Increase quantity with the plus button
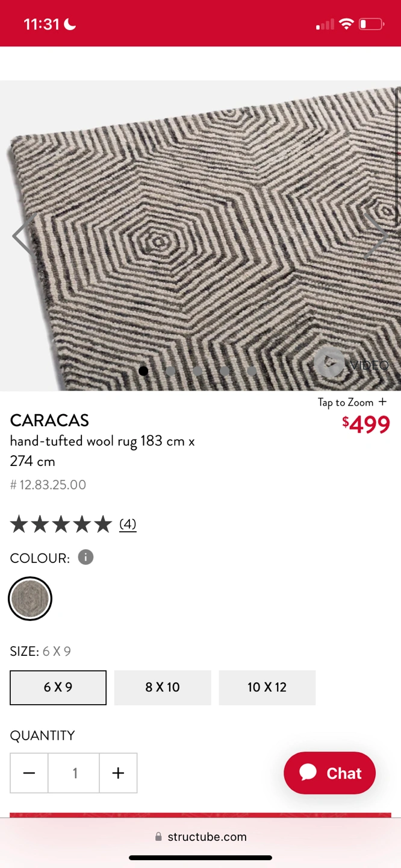The height and width of the screenshot is (868, 401). coord(118,773)
